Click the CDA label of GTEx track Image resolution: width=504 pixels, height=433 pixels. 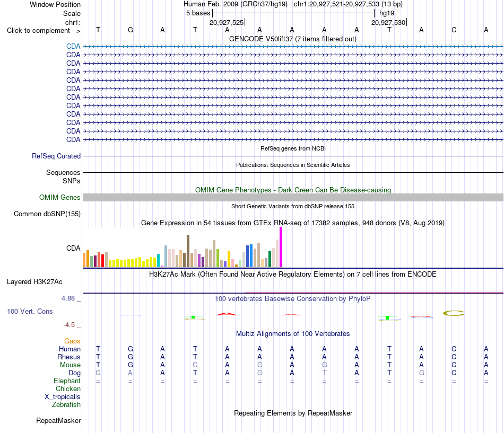point(73,249)
